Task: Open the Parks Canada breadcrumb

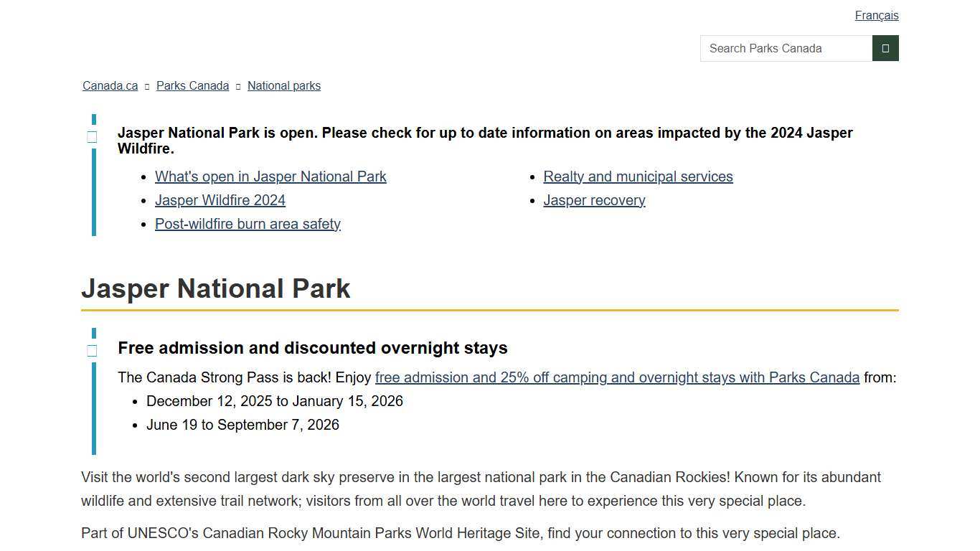Action: point(192,86)
